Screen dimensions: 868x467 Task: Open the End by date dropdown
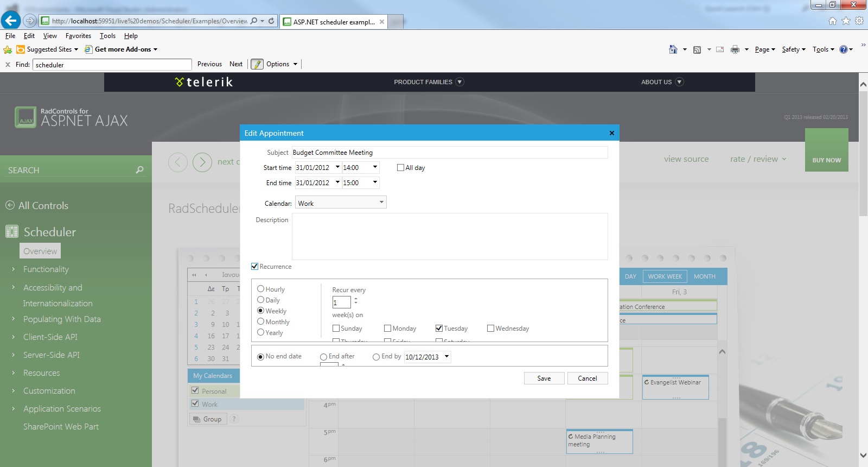(x=447, y=357)
